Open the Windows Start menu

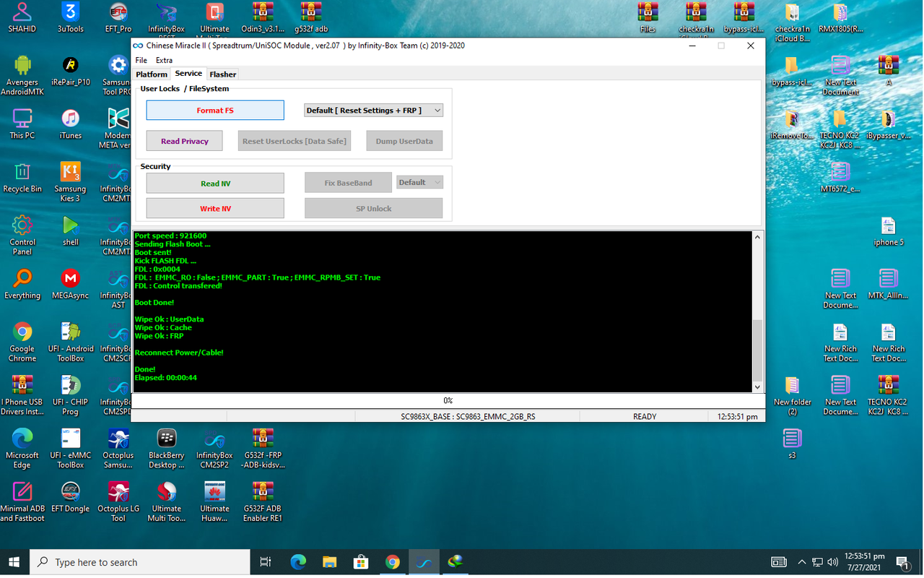tap(14, 562)
